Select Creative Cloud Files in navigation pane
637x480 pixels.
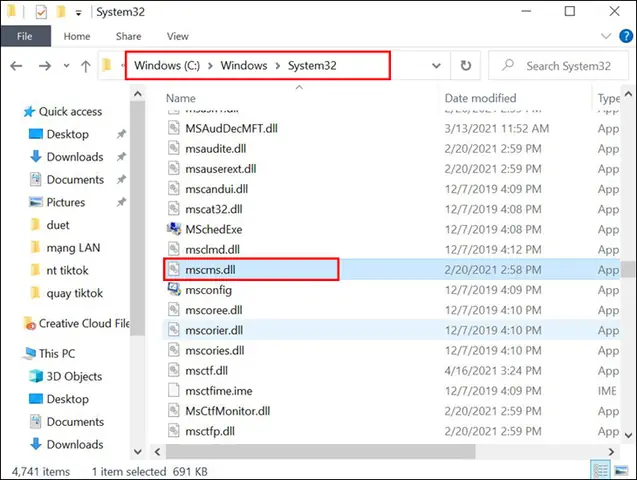coord(76,323)
